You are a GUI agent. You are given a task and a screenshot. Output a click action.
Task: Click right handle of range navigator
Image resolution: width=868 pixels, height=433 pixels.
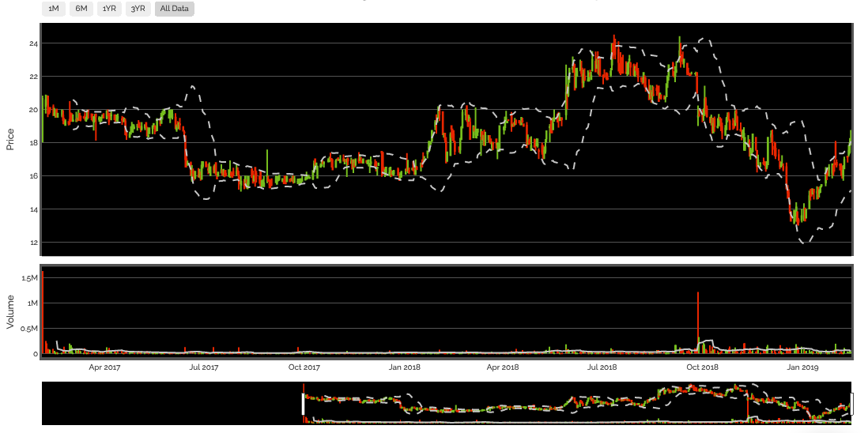click(x=852, y=404)
